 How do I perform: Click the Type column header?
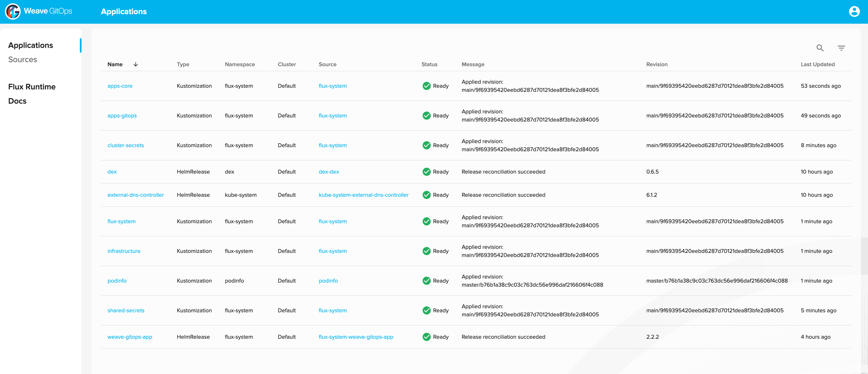(183, 64)
